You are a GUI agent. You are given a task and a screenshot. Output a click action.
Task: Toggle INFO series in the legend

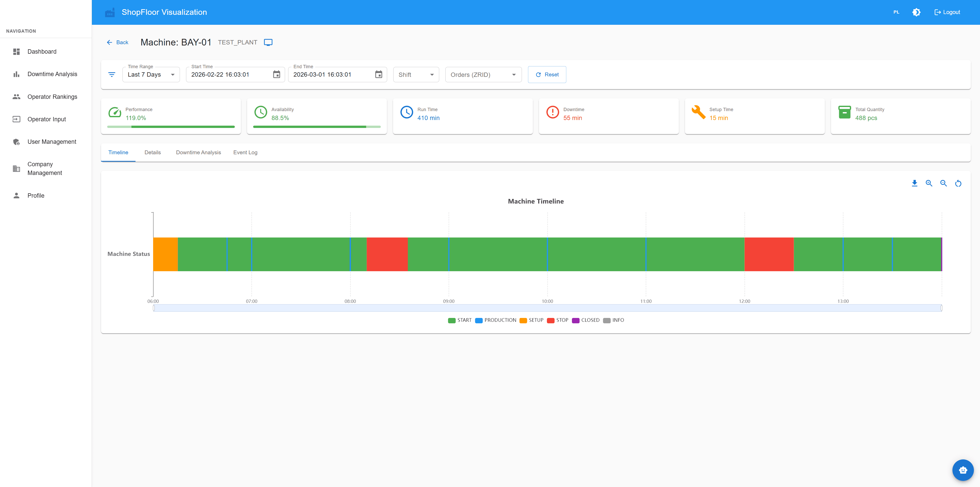[614, 320]
